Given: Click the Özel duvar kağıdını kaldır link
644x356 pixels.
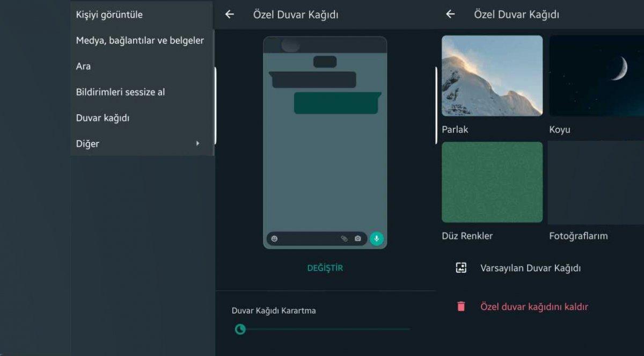Looking at the screenshot, I should point(534,307).
